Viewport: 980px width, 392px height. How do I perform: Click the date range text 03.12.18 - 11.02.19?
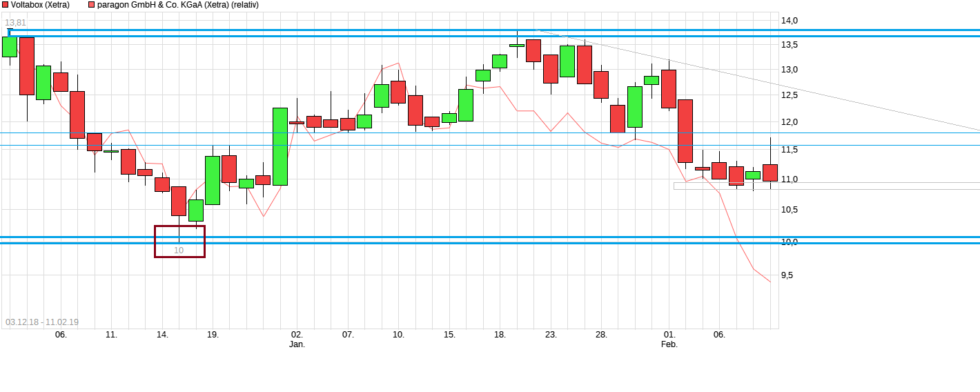click(42, 322)
